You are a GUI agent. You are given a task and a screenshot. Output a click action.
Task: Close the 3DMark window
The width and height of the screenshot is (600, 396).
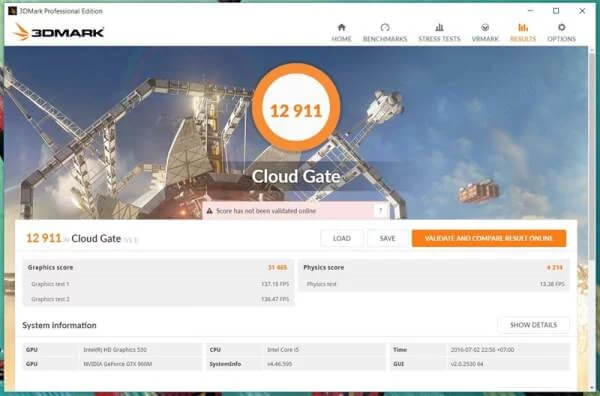[x=582, y=11]
